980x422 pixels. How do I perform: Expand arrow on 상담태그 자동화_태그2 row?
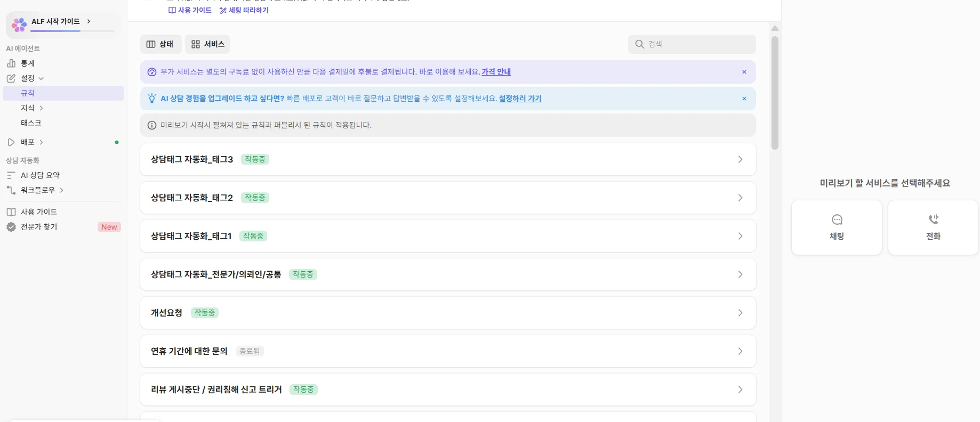[x=740, y=198]
